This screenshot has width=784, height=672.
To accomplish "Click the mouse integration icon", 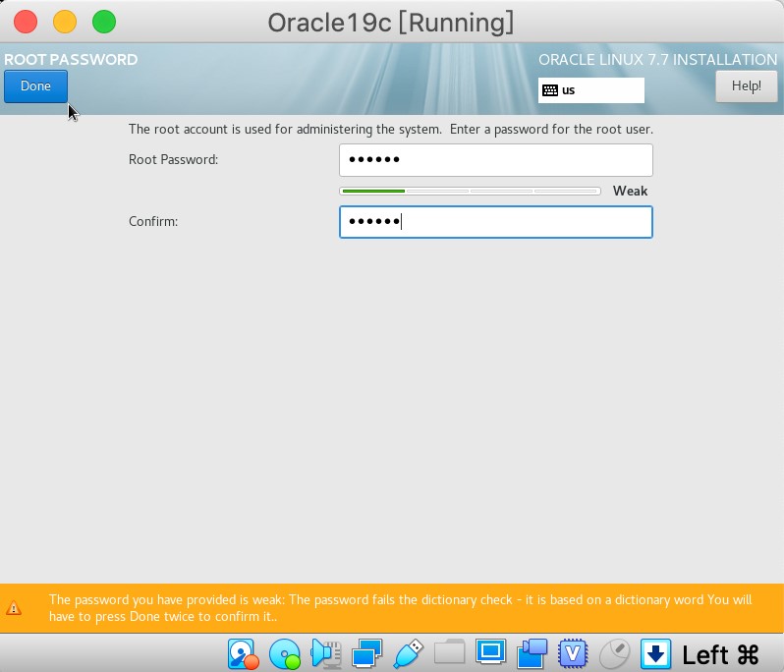I will pos(614,653).
